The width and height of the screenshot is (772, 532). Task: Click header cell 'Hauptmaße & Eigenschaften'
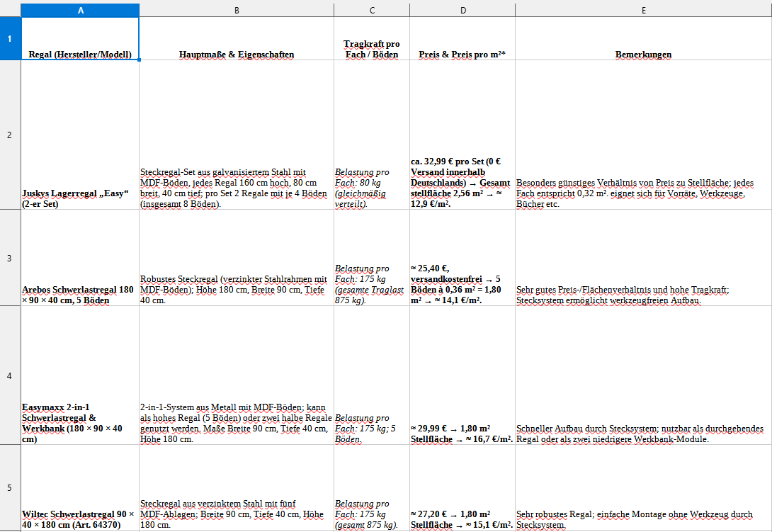(237, 38)
